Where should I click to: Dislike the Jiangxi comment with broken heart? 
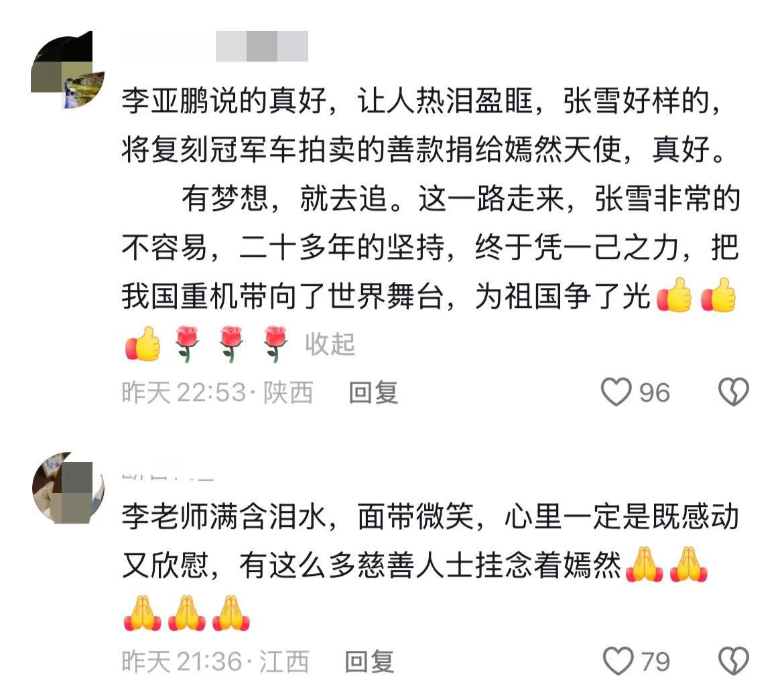734,661
